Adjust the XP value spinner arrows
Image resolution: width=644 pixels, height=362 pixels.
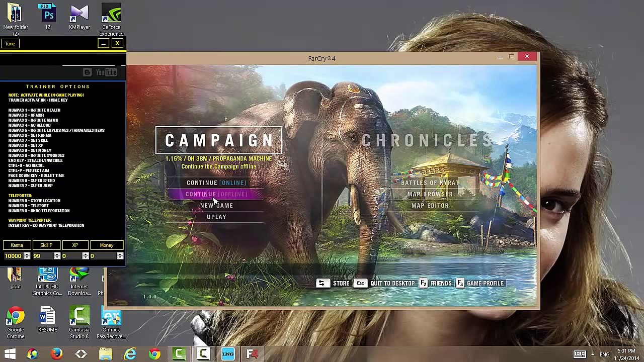[86, 256]
